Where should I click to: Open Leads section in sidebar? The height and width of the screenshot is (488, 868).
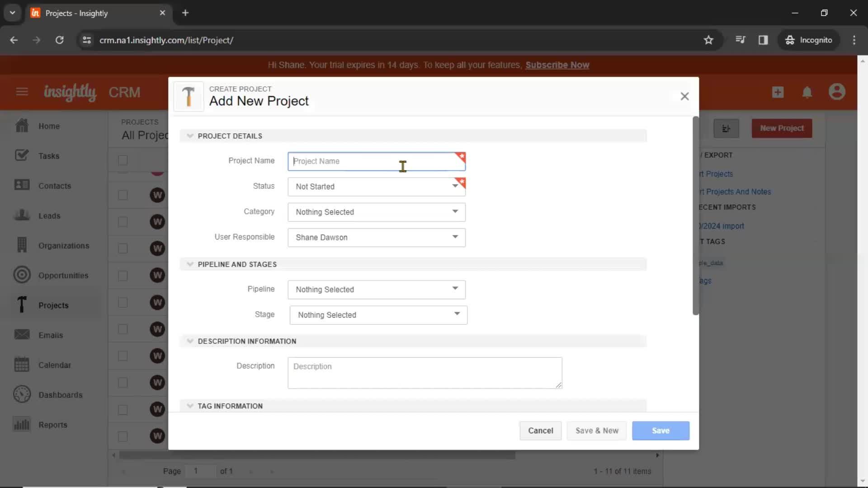(x=48, y=215)
